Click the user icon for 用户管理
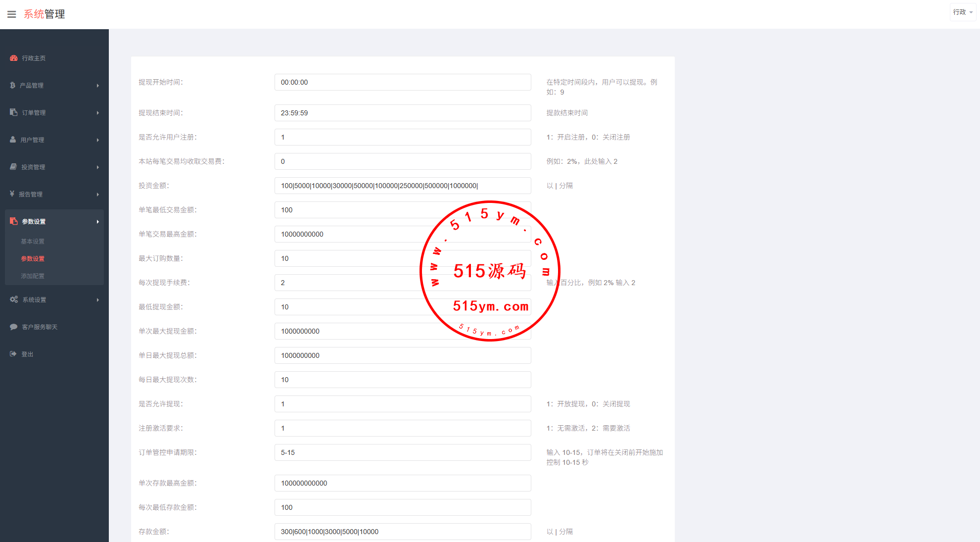The height and width of the screenshot is (542, 980). click(x=13, y=140)
